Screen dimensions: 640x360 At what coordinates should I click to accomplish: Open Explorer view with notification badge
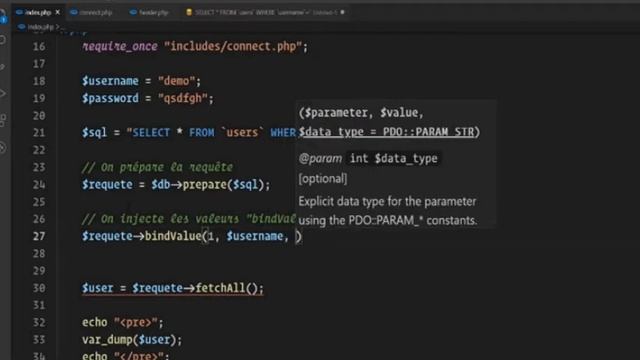pyautogui.click(x=3, y=16)
